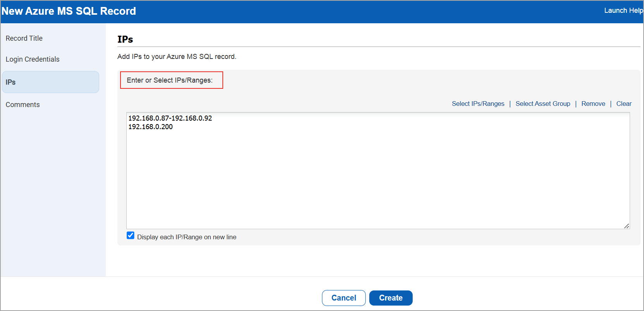The height and width of the screenshot is (311, 644).
Task: Select the IPs sidebar tab
Action: click(x=50, y=82)
